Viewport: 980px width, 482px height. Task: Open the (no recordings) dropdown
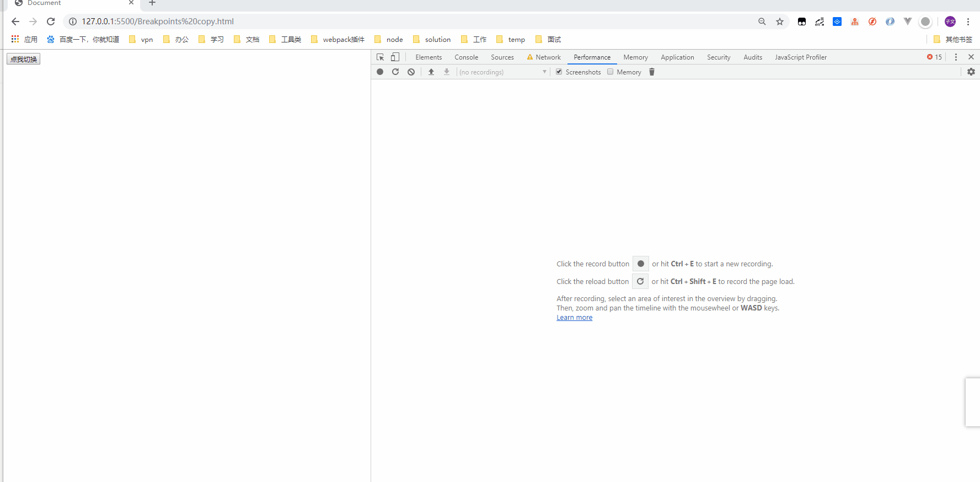click(502, 72)
